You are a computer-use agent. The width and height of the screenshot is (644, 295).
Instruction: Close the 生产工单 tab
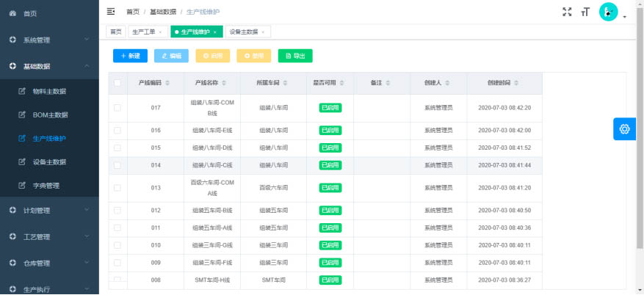(160, 32)
